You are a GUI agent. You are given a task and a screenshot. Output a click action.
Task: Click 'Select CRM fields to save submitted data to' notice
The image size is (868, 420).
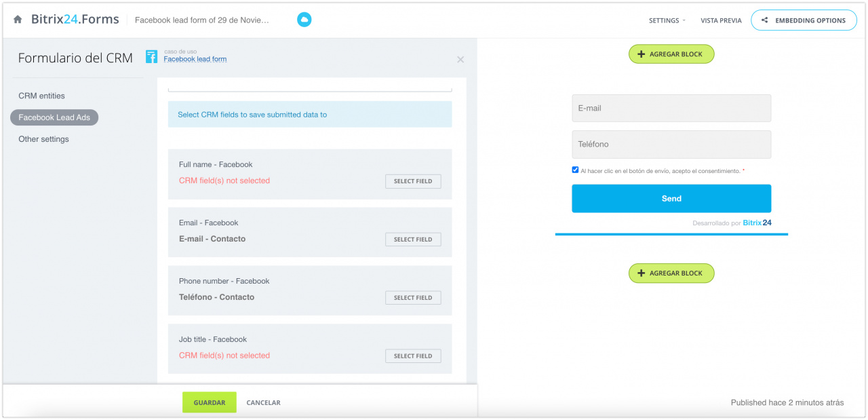point(310,115)
